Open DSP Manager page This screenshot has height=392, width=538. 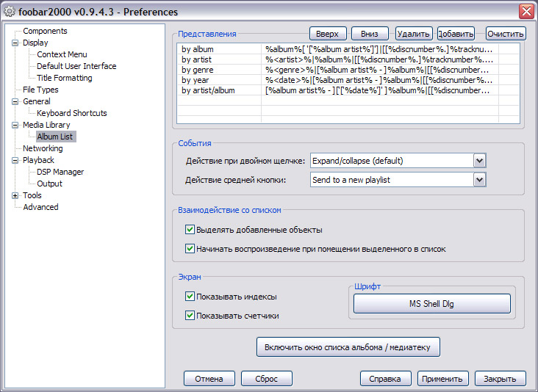point(60,172)
